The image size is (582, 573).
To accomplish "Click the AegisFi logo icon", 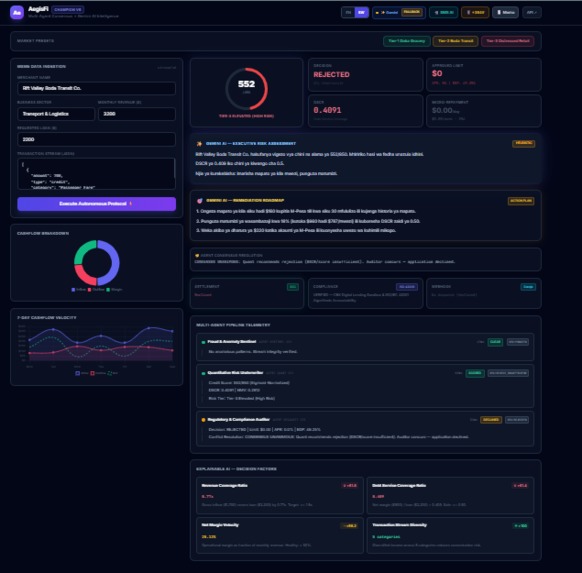I will tap(17, 12).
